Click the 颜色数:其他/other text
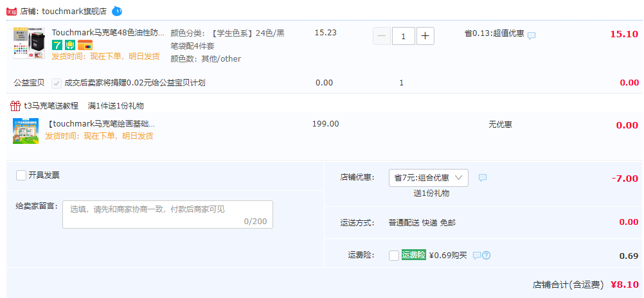Viewport: 644px width, 298px height. click(206, 58)
